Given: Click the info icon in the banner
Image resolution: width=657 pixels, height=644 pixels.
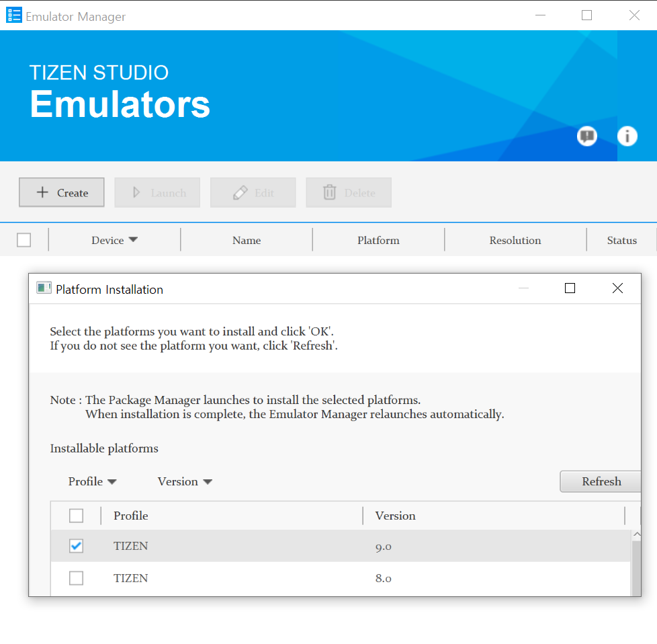Looking at the screenshot, I should pos(627,136).
